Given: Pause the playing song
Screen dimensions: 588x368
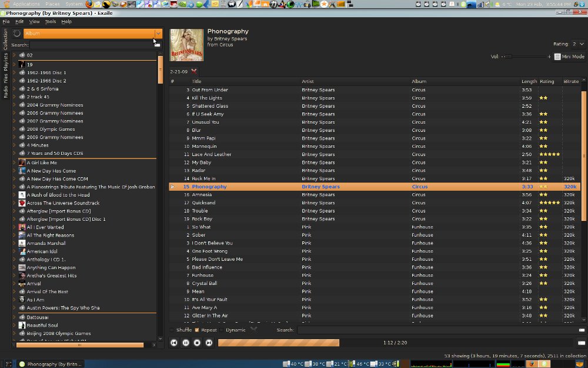Looking at the screenshot, I should [x=186, y=343].
